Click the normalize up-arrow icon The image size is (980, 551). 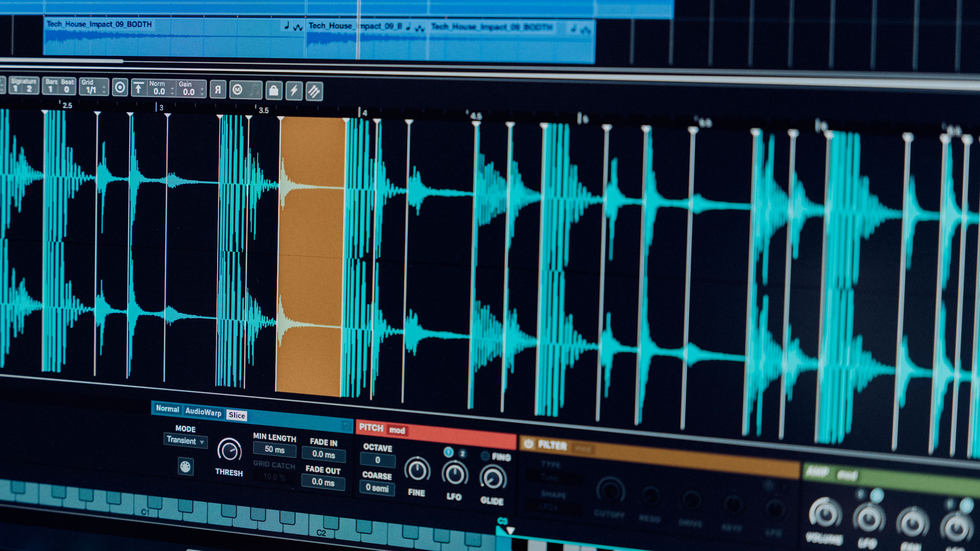tap(139, 88)
